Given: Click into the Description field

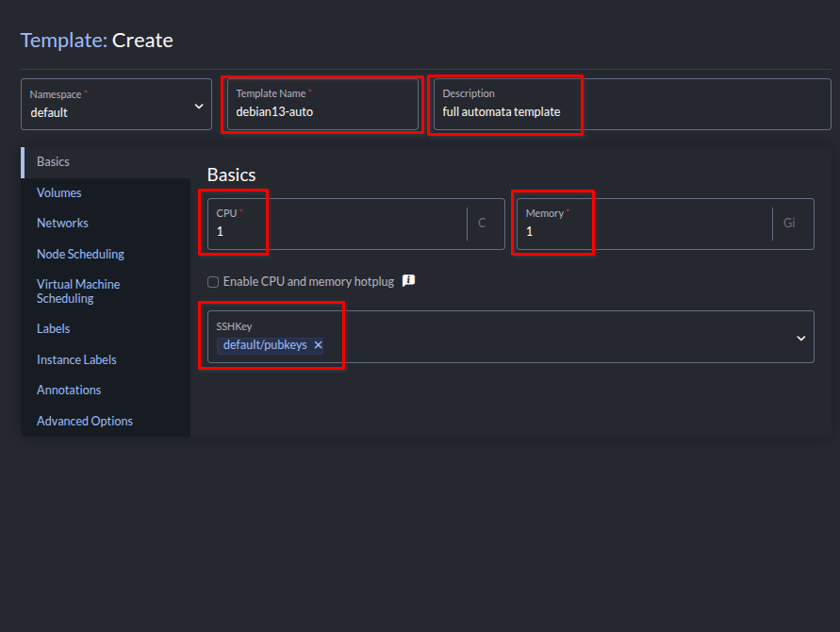Looking at the screenshot, I should pos(622,112).
